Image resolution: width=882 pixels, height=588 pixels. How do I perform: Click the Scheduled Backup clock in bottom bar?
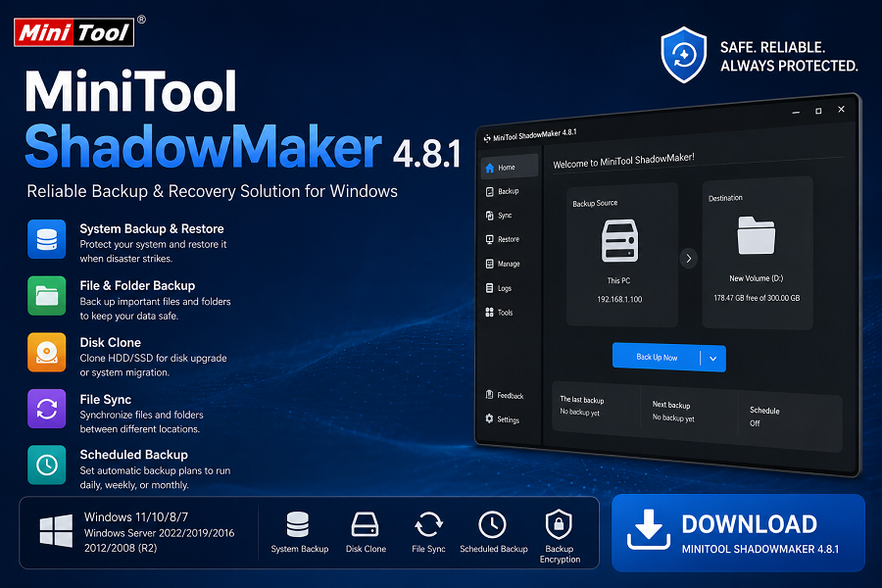tap(492, 524)
